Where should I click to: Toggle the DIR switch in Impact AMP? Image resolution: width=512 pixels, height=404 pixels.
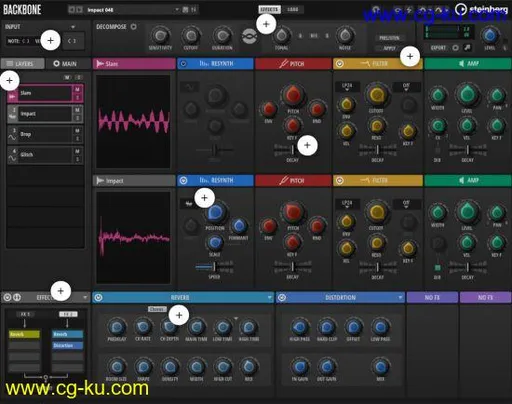437,268
